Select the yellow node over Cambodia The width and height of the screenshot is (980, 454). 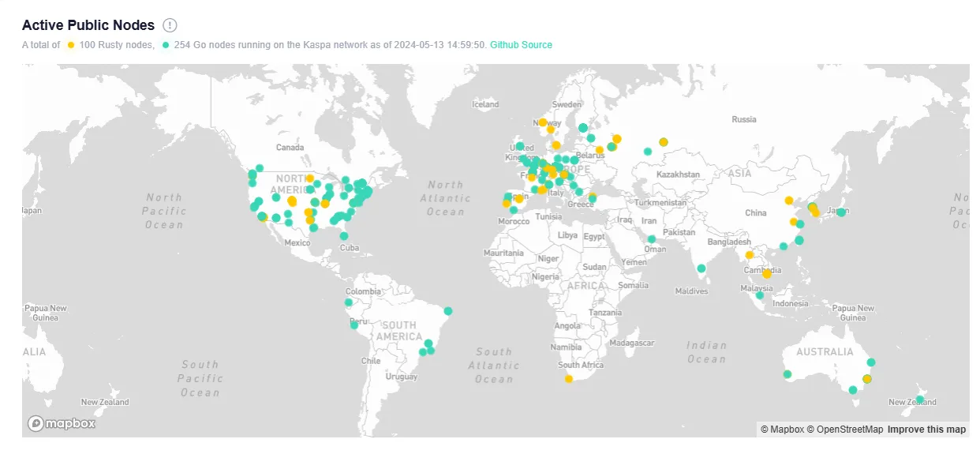click(x=766, y=274)
